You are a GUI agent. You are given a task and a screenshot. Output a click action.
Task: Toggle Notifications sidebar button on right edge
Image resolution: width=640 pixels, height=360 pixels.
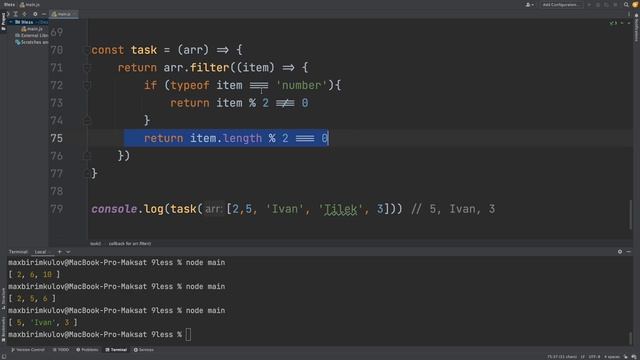[636, 27]
